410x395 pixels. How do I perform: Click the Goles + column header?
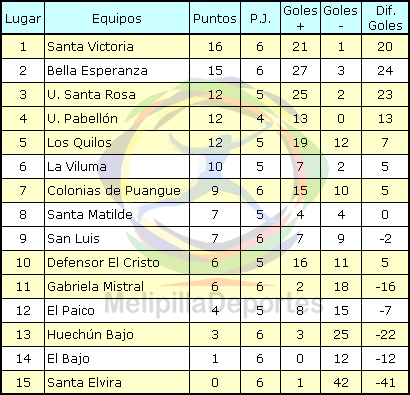pyautogui.click(x=300, y=18)
